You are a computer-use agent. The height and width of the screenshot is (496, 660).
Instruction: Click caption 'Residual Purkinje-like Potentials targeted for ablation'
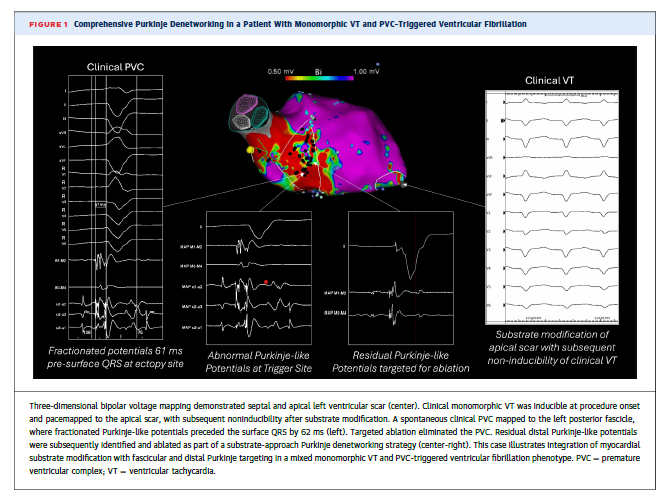click(x=401, y=362)
